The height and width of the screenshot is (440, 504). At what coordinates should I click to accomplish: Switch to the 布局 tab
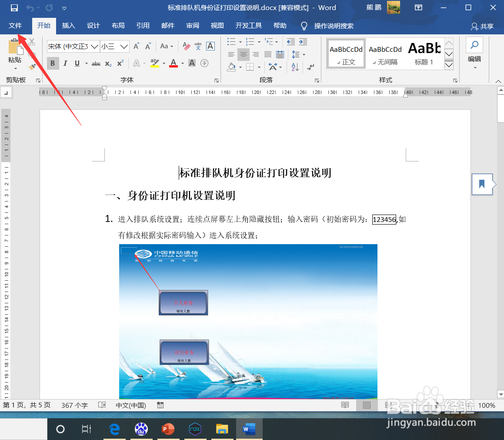(118, 26)
